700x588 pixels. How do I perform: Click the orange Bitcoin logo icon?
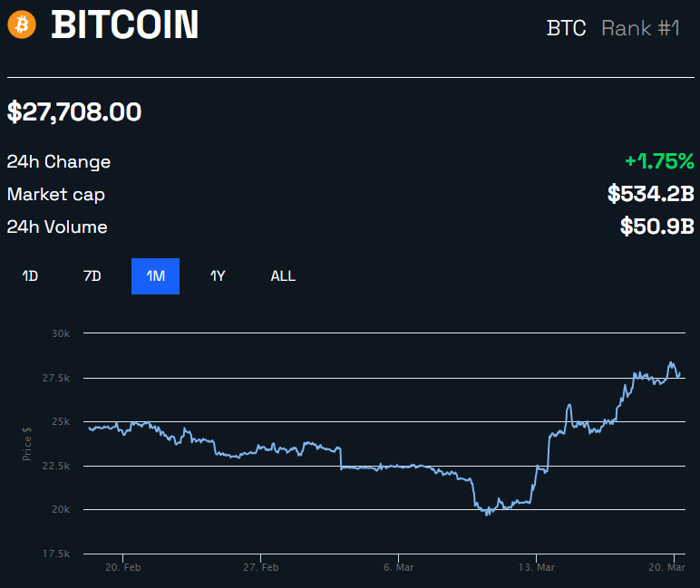[22, 25]
